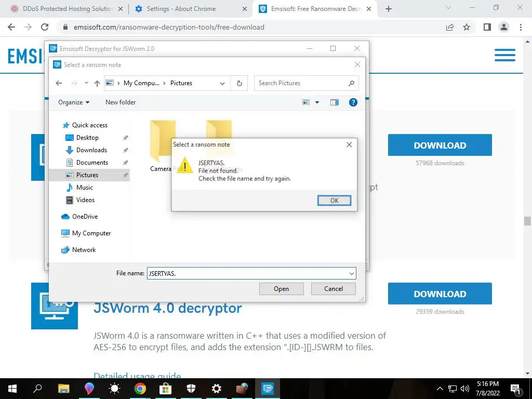
Task: Click the first blue DOWNLOAD button
Action: (440, 145)
